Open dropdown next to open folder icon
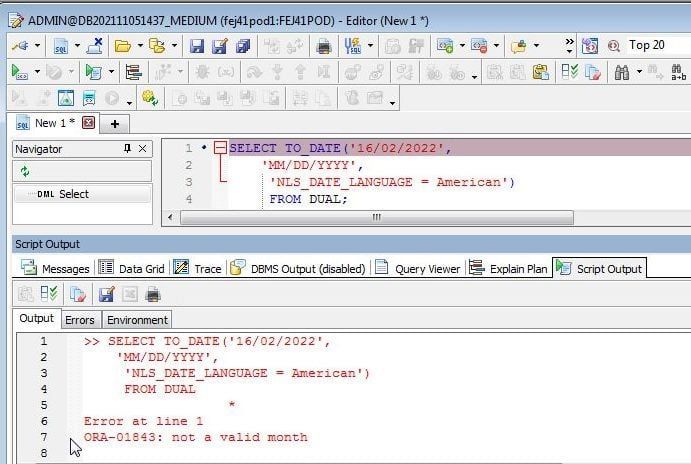The width and height of the screenshot is (691, 464). [140, 45]
